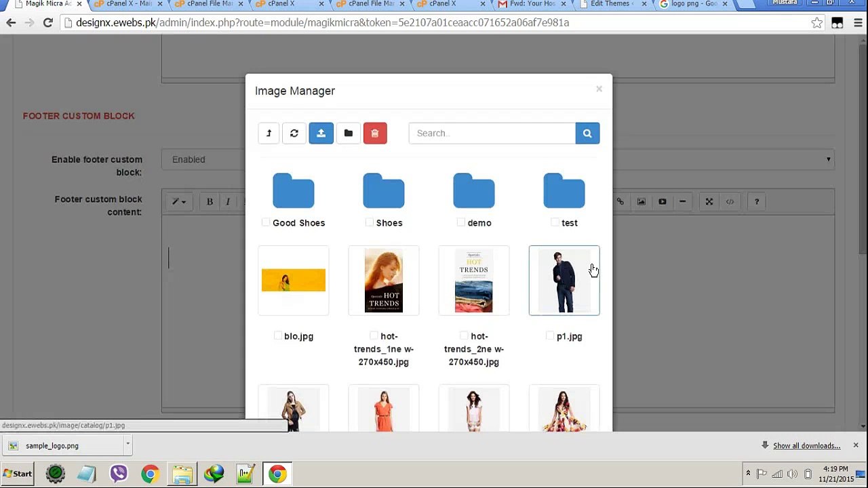Viewport: 868px width, 488px height.
Task: Click the blue upload icon button
Action: (321, 134)
